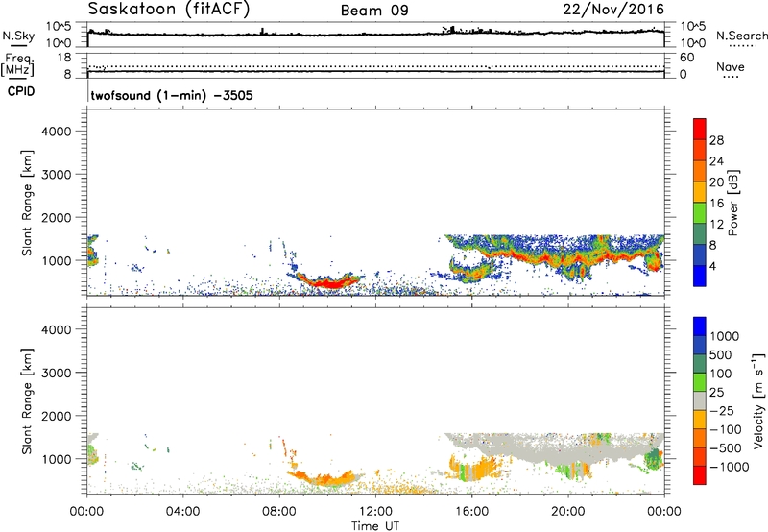Click the 'Beam 09' label
Screen dimensions: 768x532
[x=374, y=11]
